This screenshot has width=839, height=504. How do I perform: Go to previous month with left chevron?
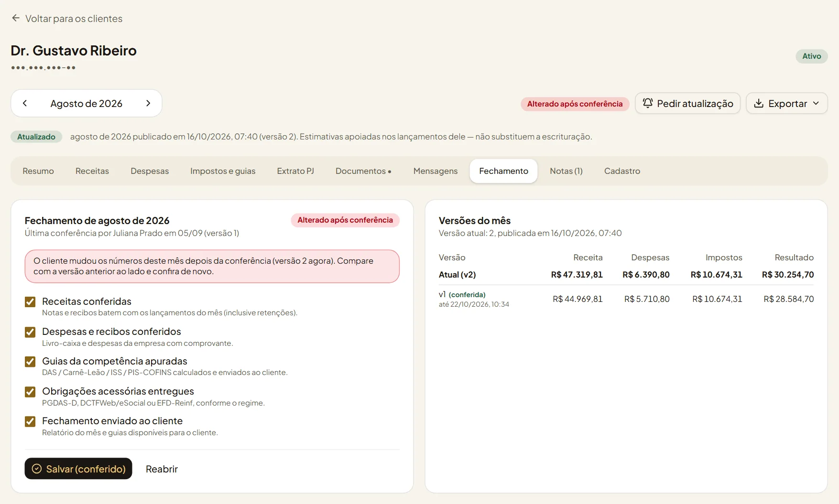[x=25, y=103]
